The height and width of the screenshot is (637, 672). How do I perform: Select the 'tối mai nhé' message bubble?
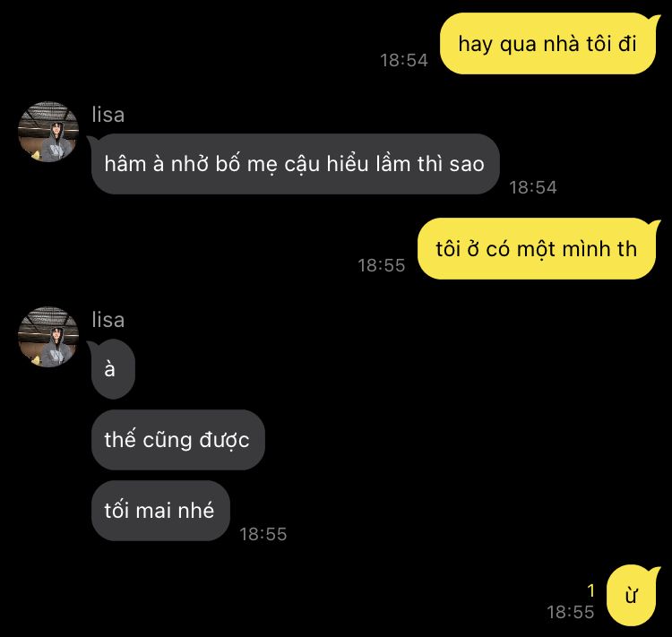160,511
